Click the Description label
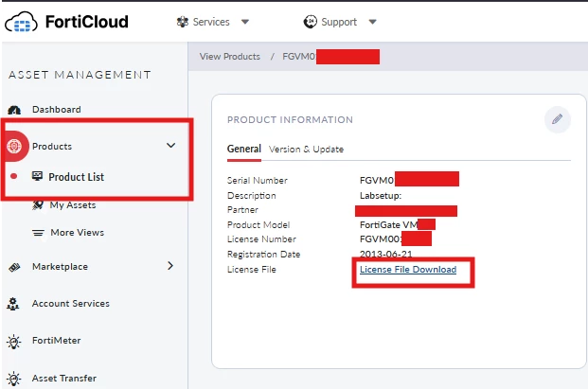 pyautogui.click(x=252, y=196)
